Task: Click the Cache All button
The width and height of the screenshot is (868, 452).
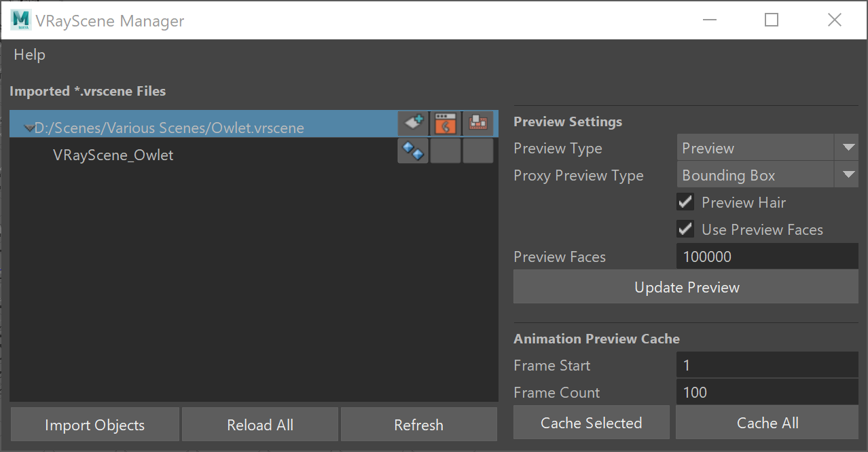Action: (x=767, y=423)
